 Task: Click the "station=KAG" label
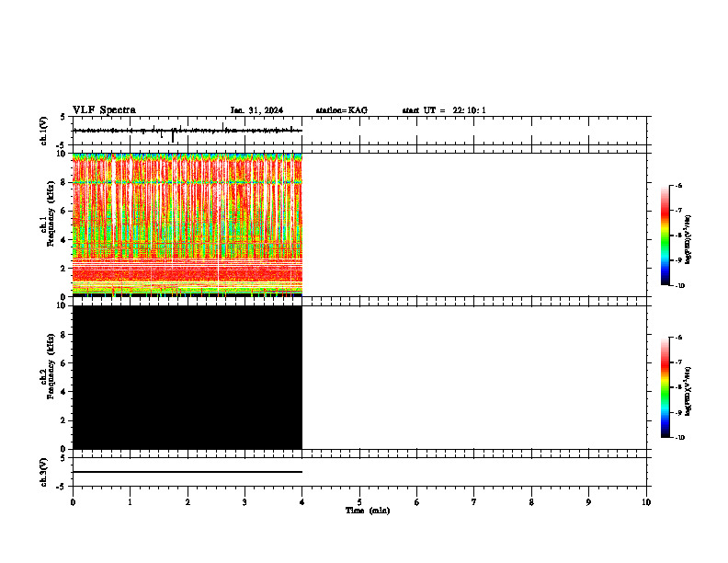point(342,110)
